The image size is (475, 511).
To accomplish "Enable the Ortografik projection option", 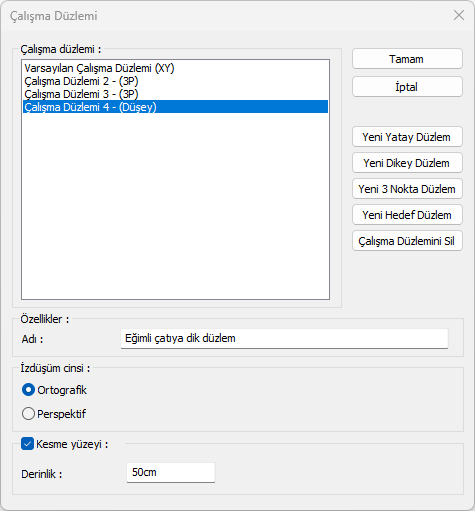I will pyautogui.click(x=28, y=390).
